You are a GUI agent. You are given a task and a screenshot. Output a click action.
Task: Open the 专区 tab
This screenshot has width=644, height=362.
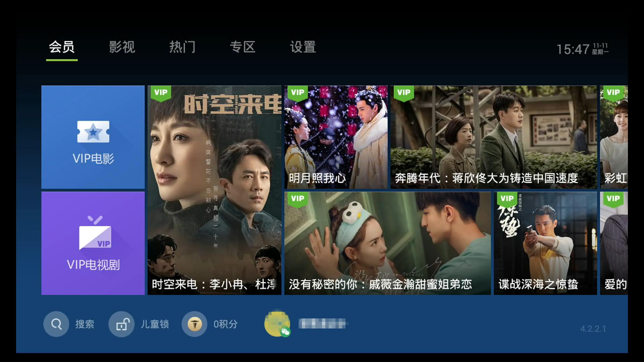(x=243, y=47)
